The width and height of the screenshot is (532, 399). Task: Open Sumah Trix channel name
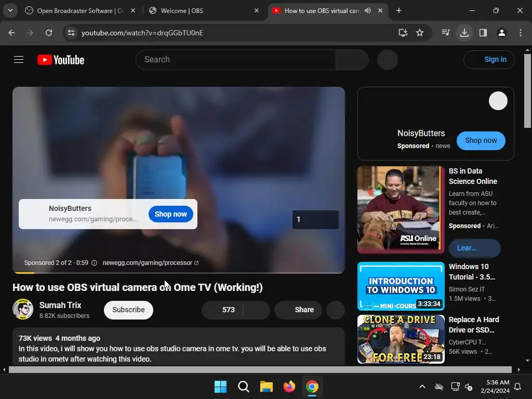(60, 305)
